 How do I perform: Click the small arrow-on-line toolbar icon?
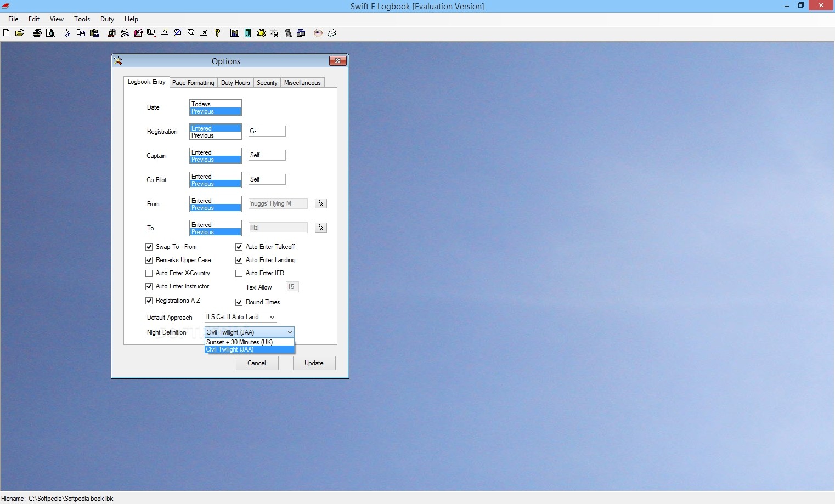[x=204, y=33]
